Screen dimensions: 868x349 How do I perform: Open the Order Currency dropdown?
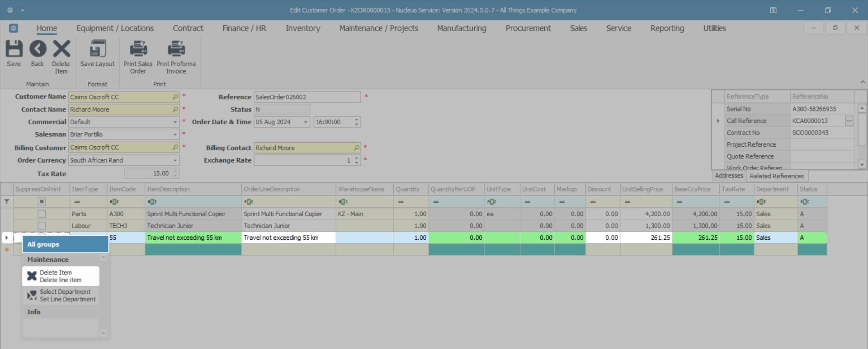tap(175, 161)
